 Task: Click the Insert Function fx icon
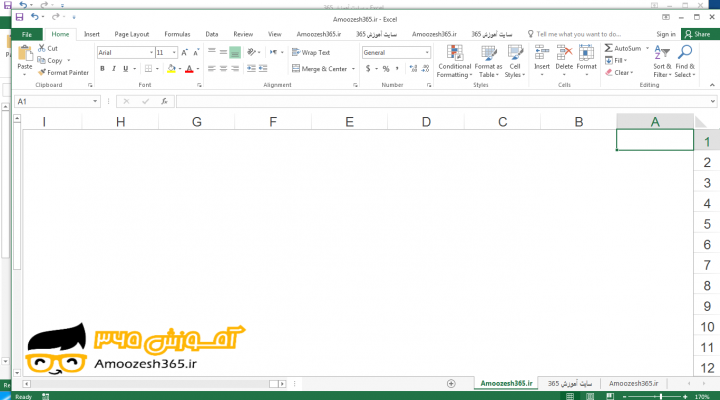click(x=164, y=101)
